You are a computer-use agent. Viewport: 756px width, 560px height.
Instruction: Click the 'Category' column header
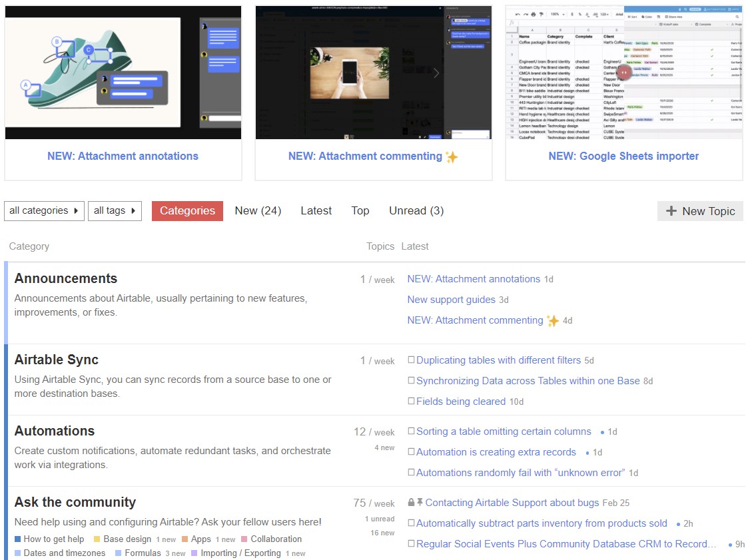pyautogui.click(x=29, y=246)
